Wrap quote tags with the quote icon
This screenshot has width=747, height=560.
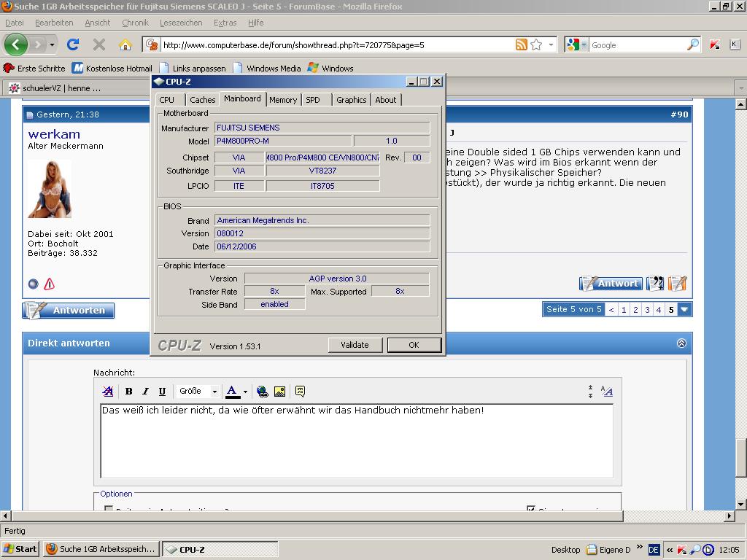300,392
